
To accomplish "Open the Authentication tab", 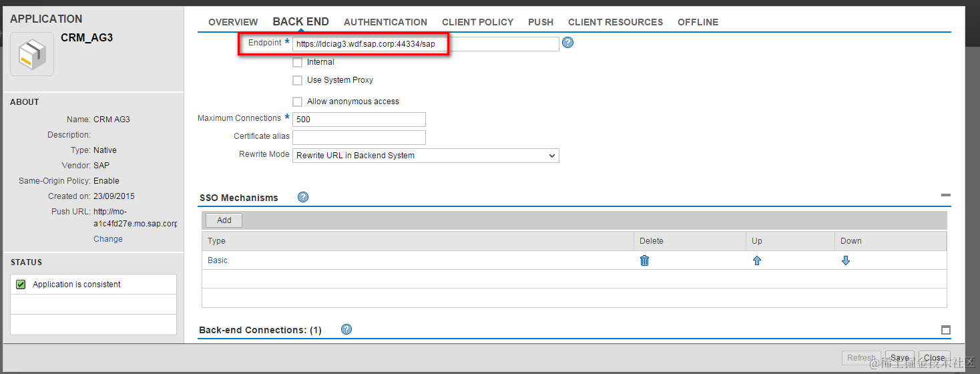I will 385,22.
